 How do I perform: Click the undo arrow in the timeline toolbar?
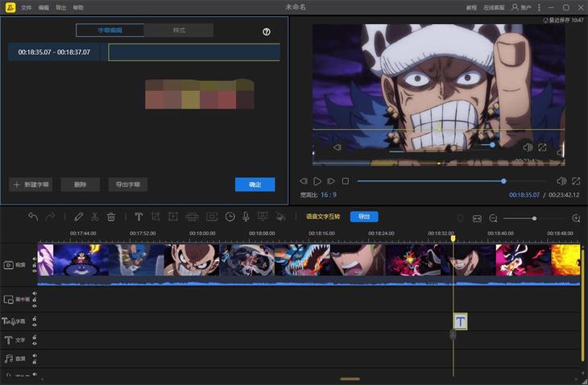click(33, 217)
